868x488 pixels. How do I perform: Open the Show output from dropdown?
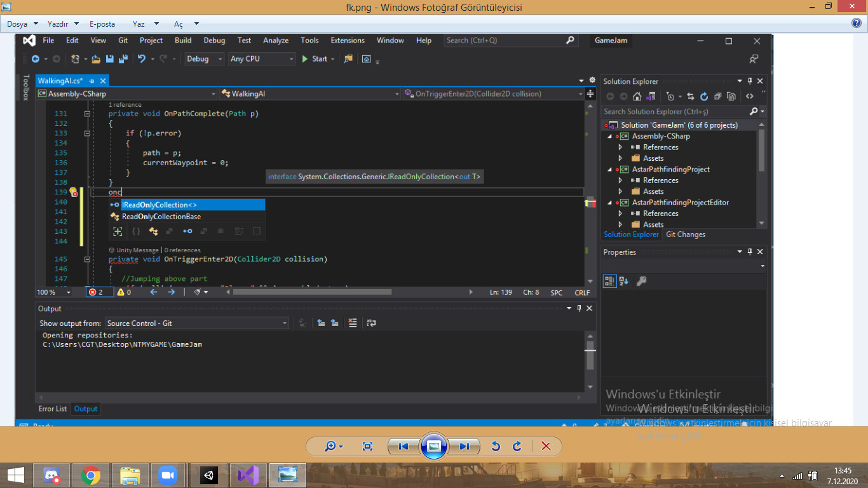(x=285, y=323)
